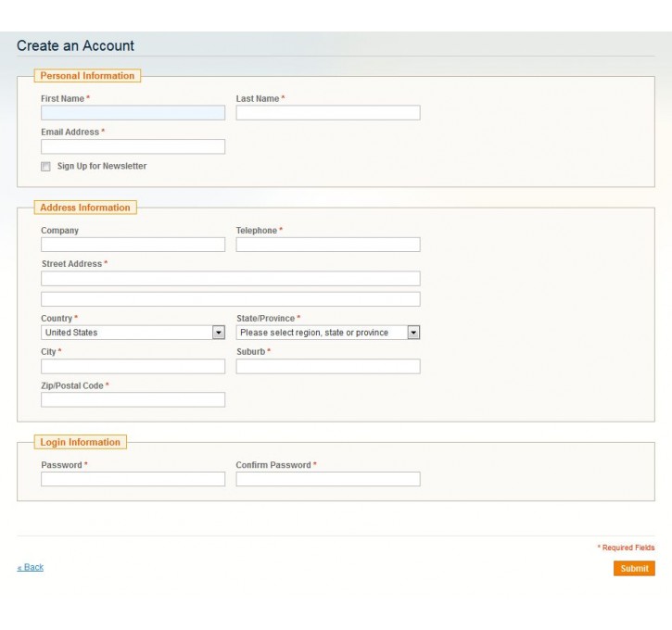Click the second Street Address line
672x630 pixels.
point(231,299)
